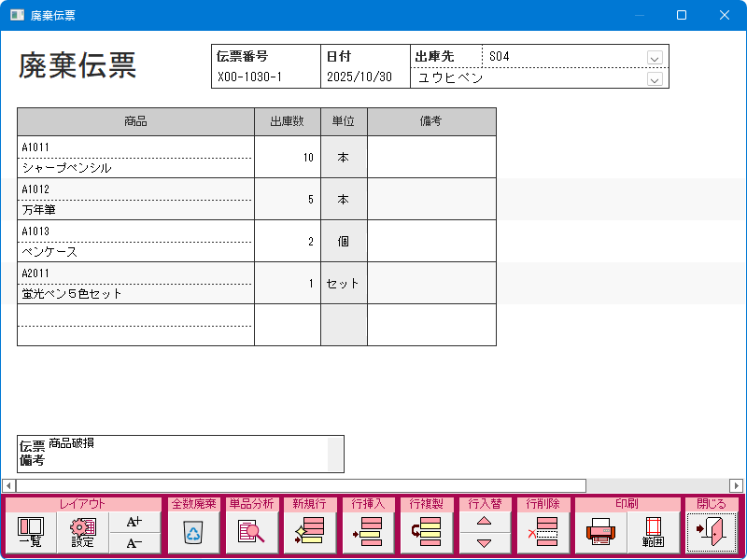Select the 出庫数 cell for シャープペンシル
747x560 pixels.
288,157
